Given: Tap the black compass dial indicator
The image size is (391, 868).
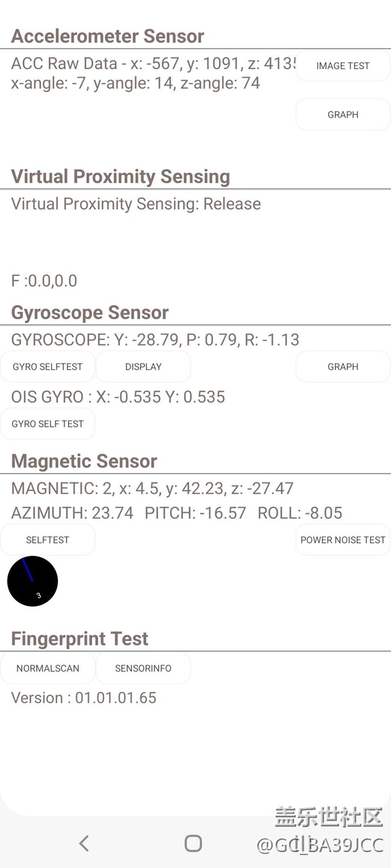Looking at the screenshot, I should pyautogui.click(x=32, y=581).
